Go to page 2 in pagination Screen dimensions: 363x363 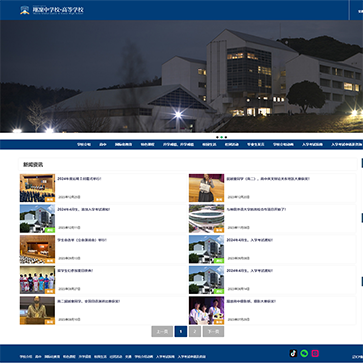pyautogui.click(x=195, y=331)
